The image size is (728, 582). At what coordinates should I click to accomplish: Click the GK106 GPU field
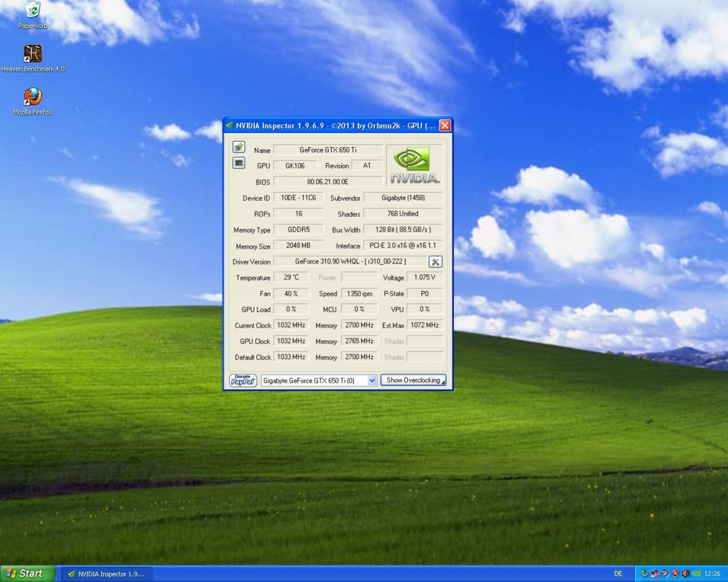pos(295,166)
